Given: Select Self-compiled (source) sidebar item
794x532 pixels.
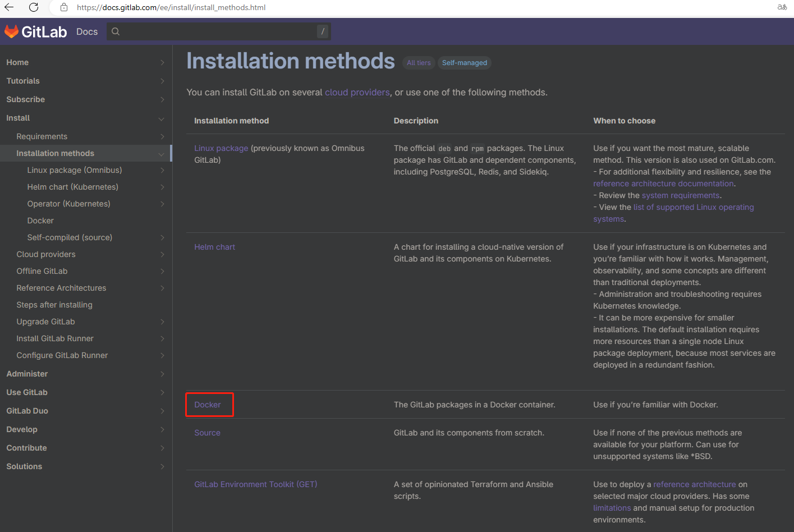Looking at the screenshot, I should tap(70, 237).
